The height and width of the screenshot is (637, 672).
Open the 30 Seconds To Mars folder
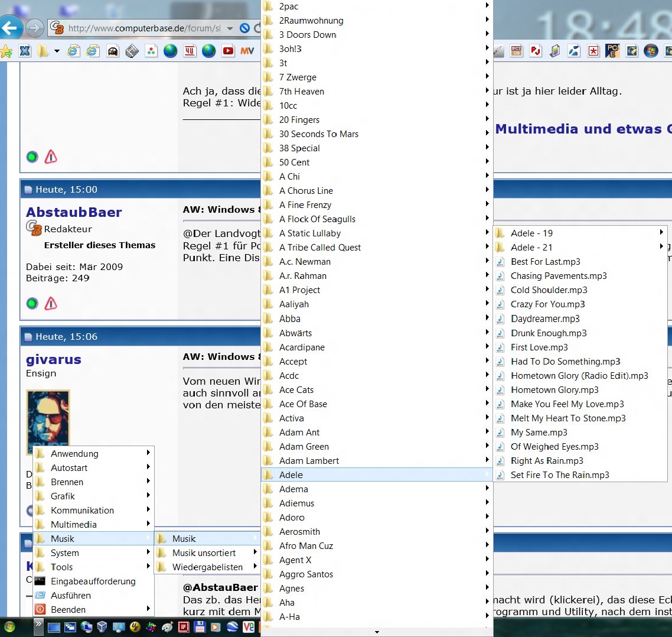pos(377,134)
